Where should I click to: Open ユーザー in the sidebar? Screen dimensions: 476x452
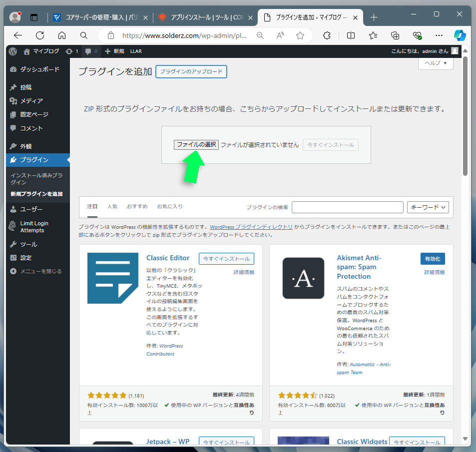[38, 209]
